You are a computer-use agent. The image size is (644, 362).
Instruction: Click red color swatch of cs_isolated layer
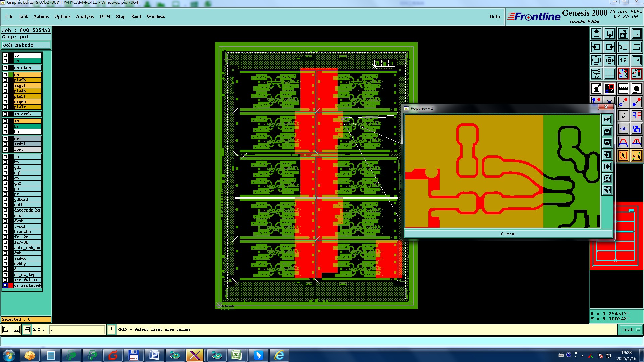pos(11,285)
